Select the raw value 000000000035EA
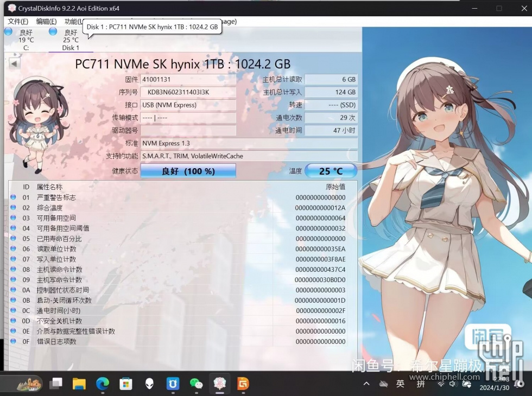532x396 pixels. click(320, 249)
